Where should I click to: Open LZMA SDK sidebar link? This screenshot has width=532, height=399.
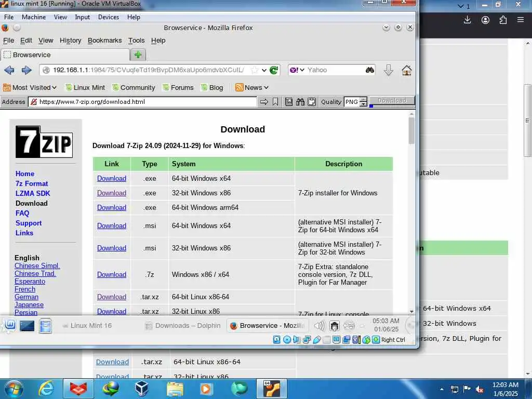tap(33, 193)
